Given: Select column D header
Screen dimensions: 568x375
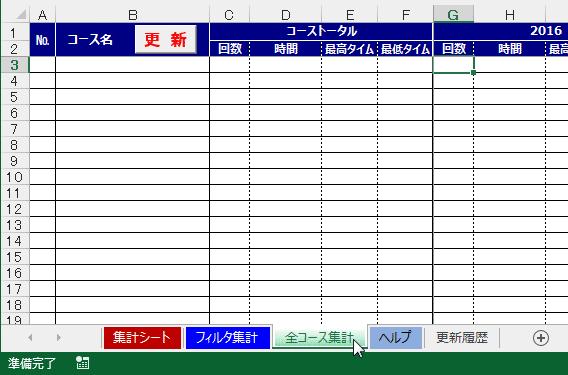Looking at the screenshot, I should click(285, 15).
